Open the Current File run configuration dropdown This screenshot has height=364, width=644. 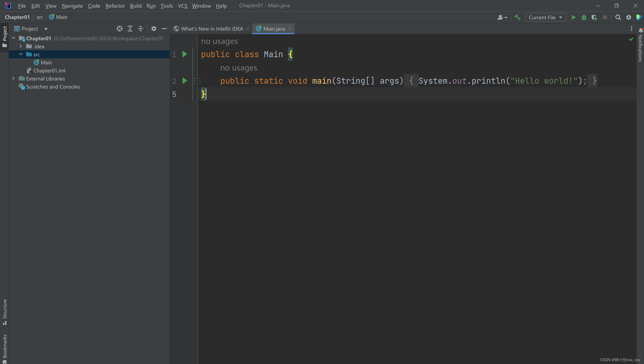click(545, 18)
